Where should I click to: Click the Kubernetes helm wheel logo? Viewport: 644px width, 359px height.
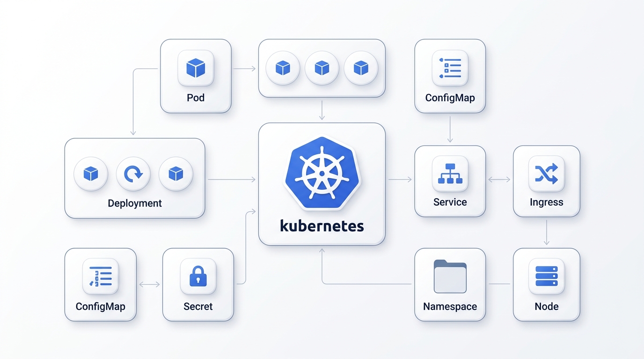[322, 173]
